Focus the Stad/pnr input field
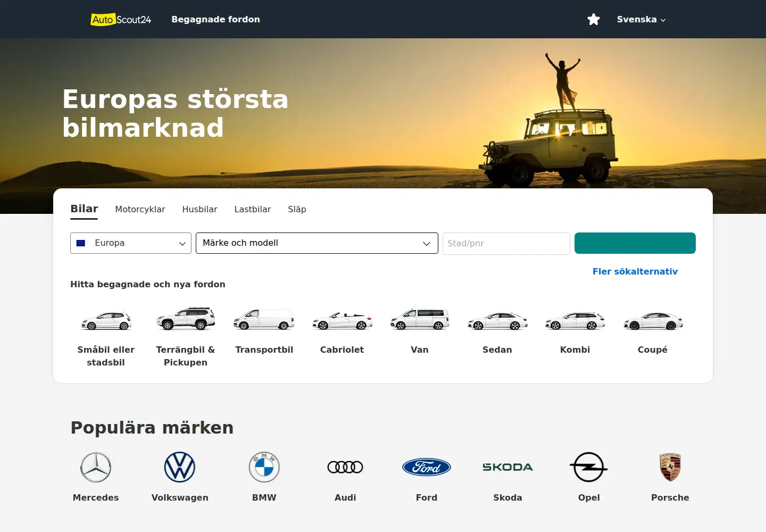 [x=506, y=244]
